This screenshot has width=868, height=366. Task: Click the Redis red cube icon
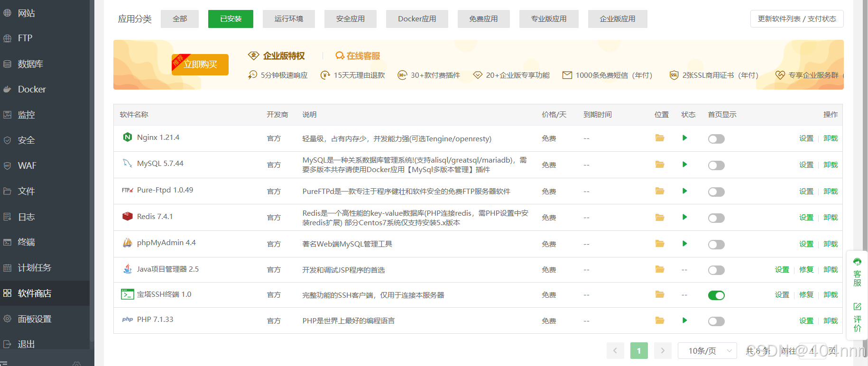(128, 216)
